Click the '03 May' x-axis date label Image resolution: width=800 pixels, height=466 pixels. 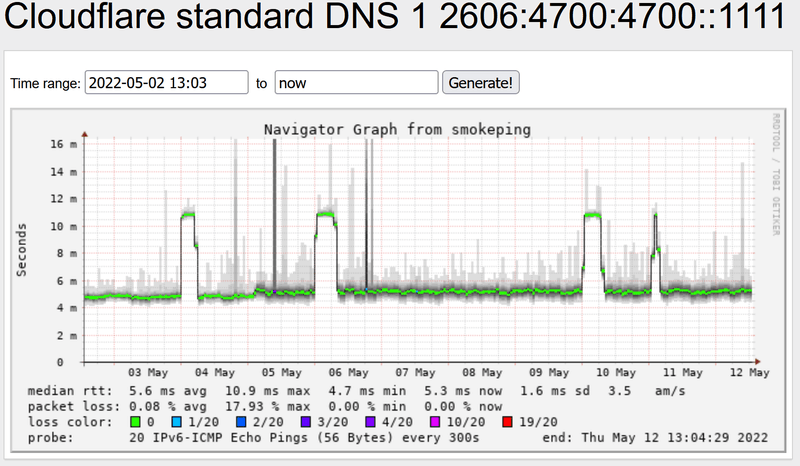coord(148,373)
